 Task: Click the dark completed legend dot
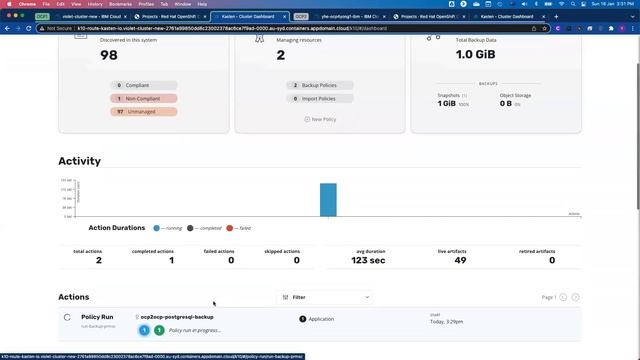[x=190, y=228]
